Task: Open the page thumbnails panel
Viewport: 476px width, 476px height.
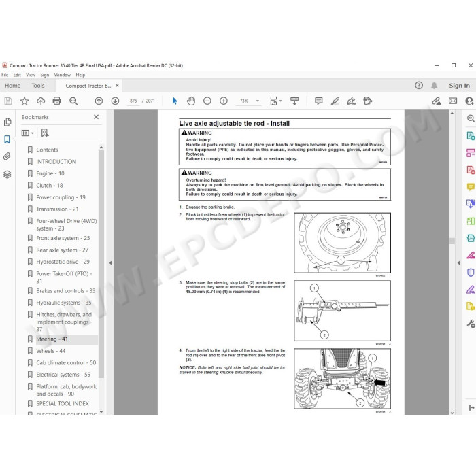Action: pos(7,122)
